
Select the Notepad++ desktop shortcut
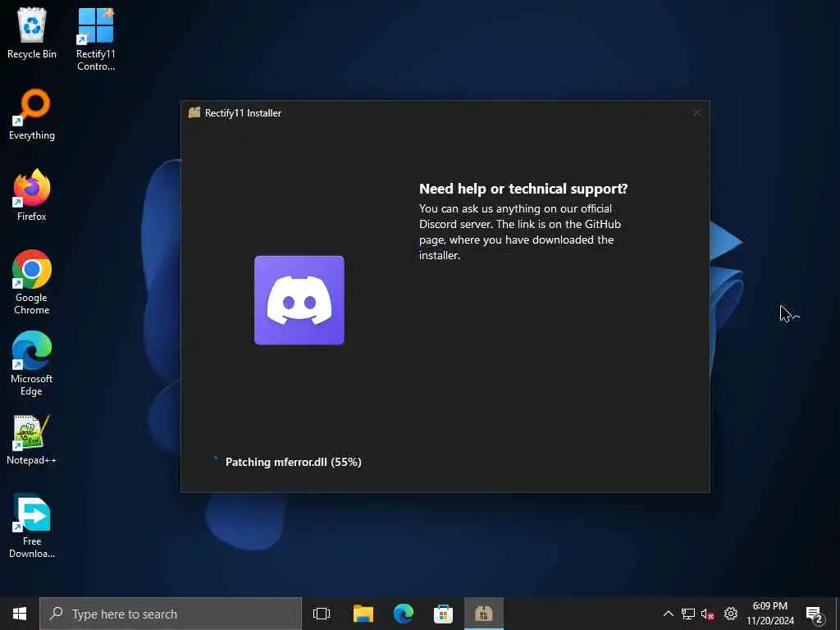click(x=32, y=440)
